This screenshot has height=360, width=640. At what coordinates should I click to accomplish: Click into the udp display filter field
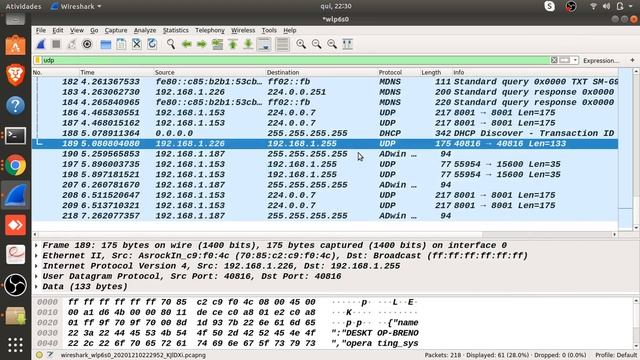click(x=295, y=60)
